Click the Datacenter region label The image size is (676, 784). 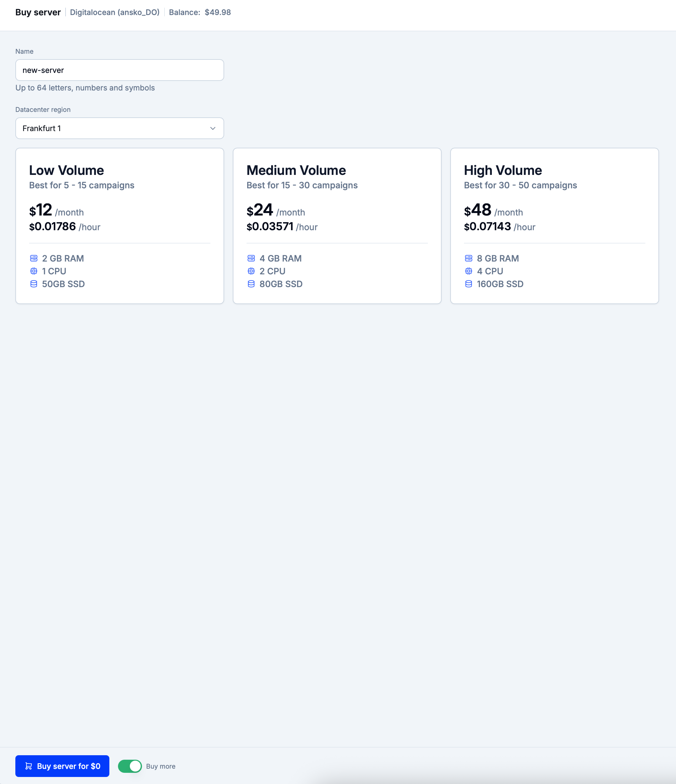[43, 109]
